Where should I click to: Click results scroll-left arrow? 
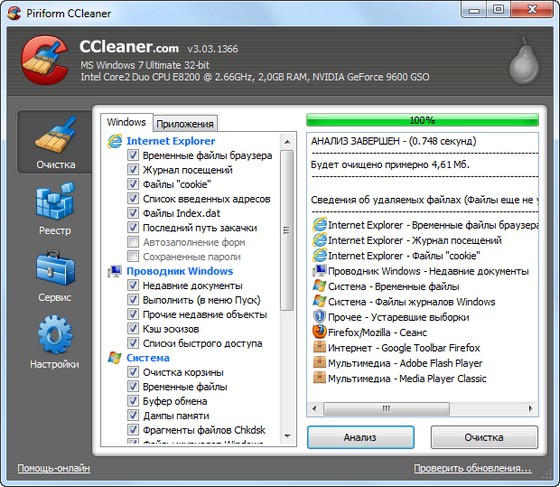[314, 408]
